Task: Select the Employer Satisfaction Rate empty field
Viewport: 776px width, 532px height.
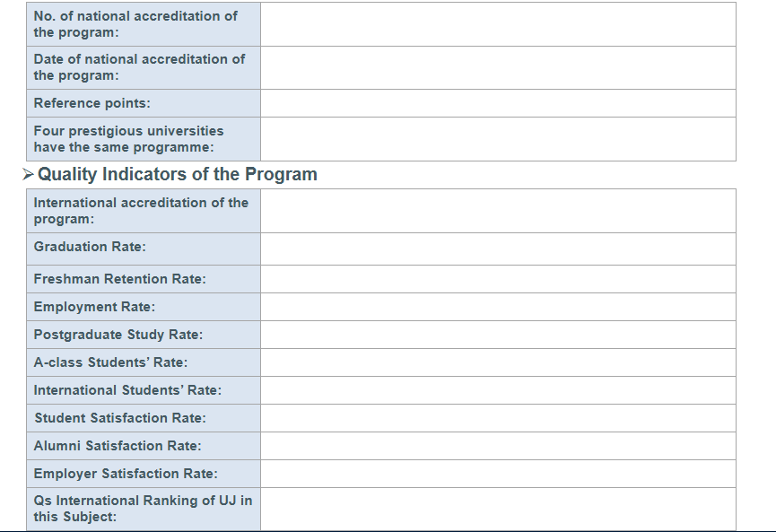Action: click(498, 474)
